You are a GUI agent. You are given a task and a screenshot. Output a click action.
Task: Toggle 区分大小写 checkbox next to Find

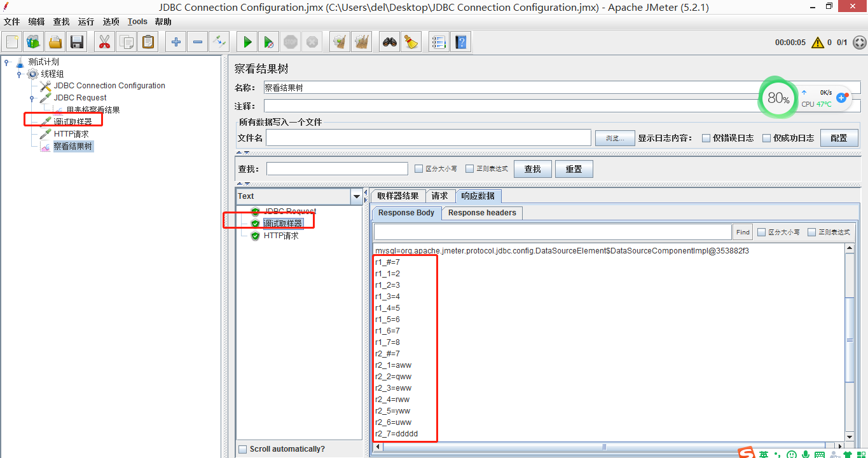pyautogui.click(x=761, y=232)
